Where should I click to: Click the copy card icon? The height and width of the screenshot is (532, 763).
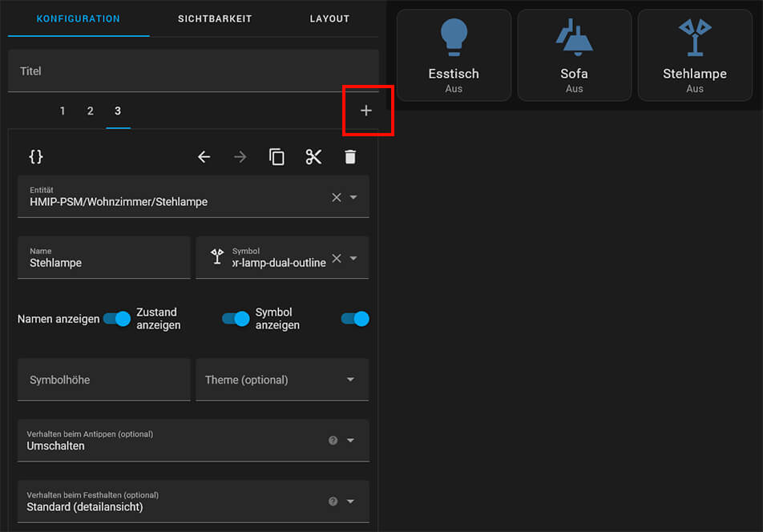277,157
